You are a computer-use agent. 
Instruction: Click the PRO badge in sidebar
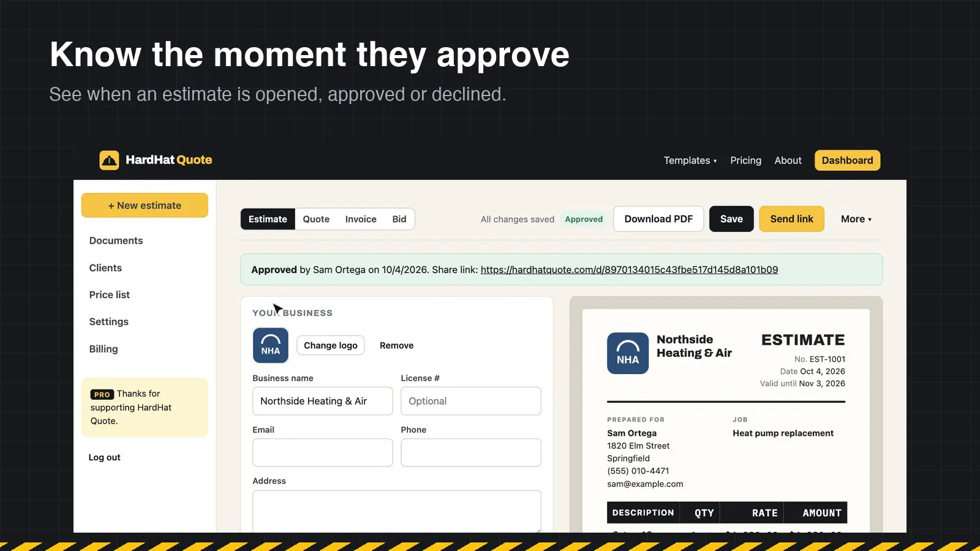(x=102, y=394)
